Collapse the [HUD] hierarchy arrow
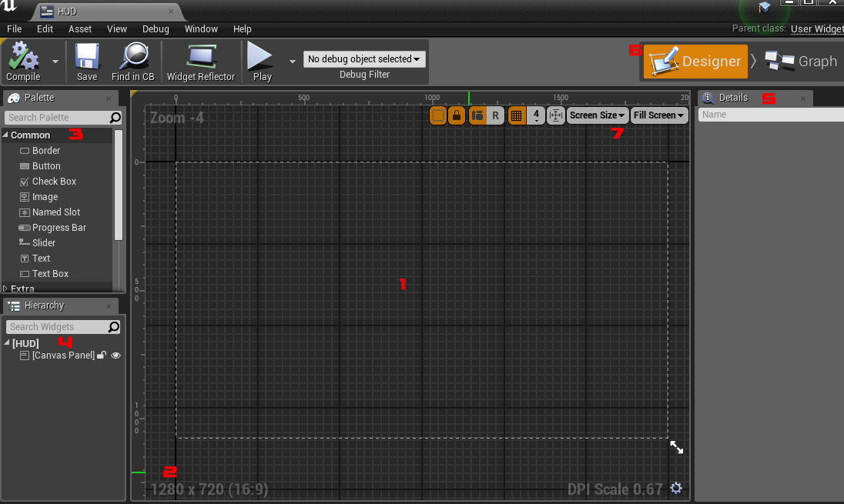This screenshot has width=844, height=504. (7, 342)
